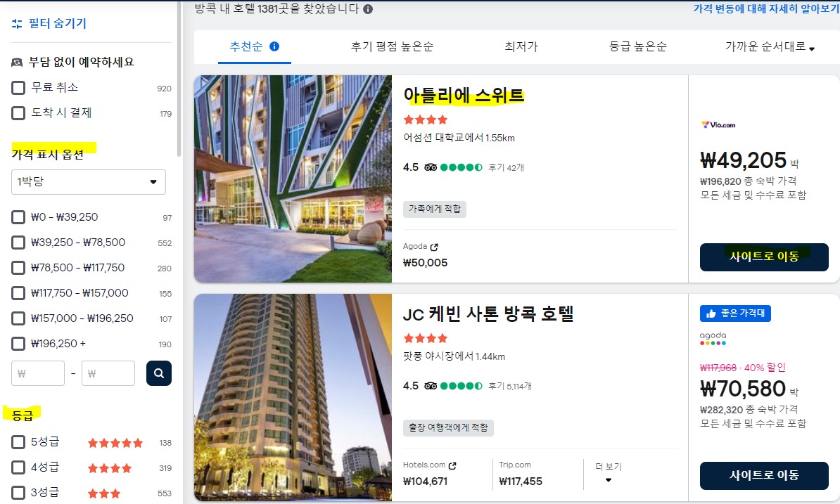Click the magnifier search icon in price filter
840x504 pixels.
pyautogui.click(x=159, y=373)
